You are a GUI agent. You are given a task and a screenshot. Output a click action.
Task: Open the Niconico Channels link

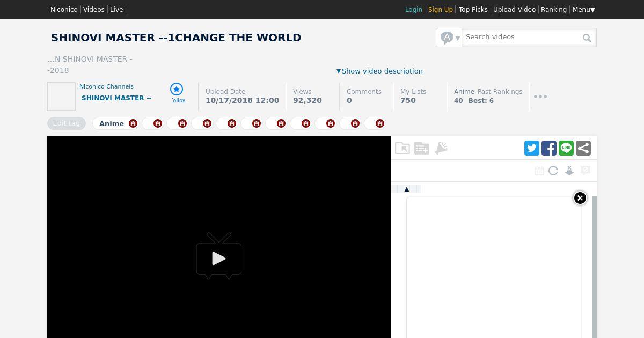106,86
